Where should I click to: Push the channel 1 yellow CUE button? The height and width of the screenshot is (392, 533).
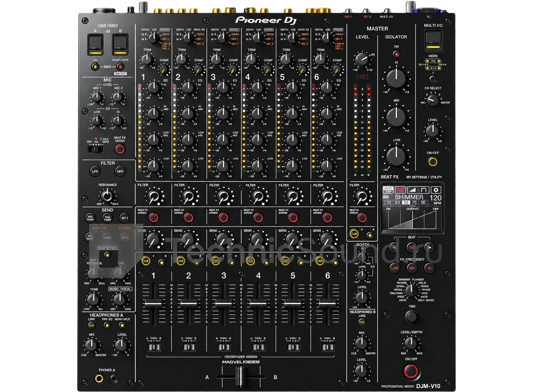tap(146, 261)
